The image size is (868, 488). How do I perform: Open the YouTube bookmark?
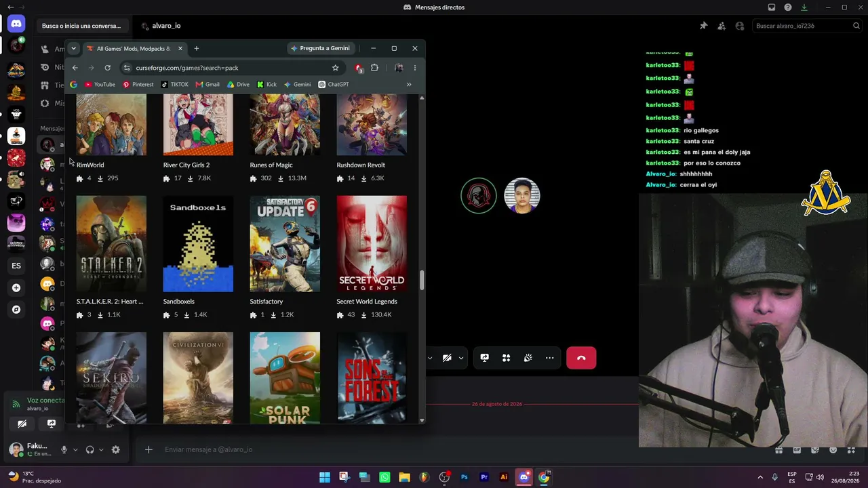[100, 85]
